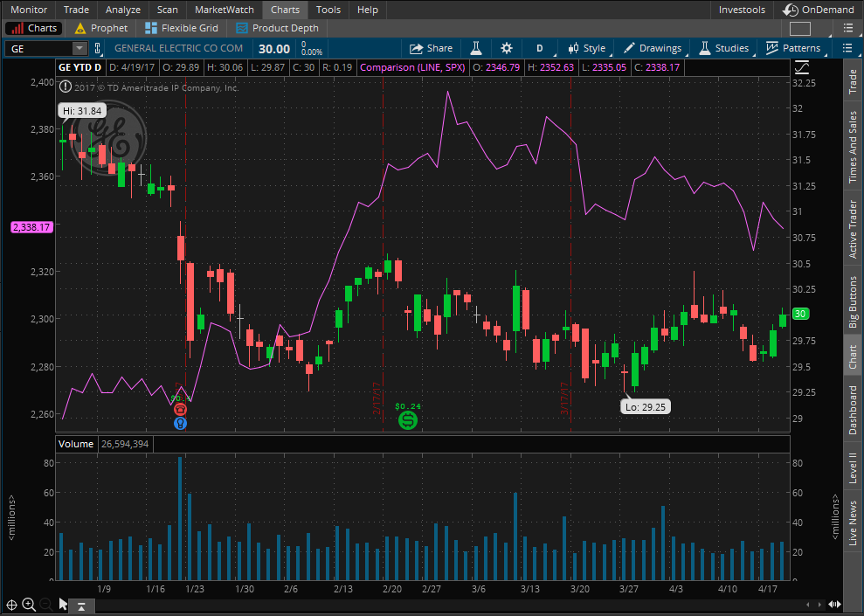Click the GE symbol input field

point(38,48)
